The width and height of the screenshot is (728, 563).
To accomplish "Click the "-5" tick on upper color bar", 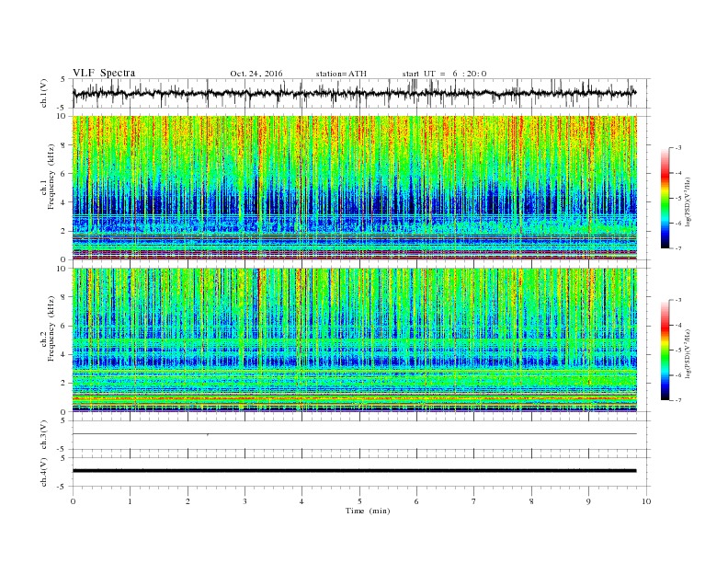I will pos(677,199).
